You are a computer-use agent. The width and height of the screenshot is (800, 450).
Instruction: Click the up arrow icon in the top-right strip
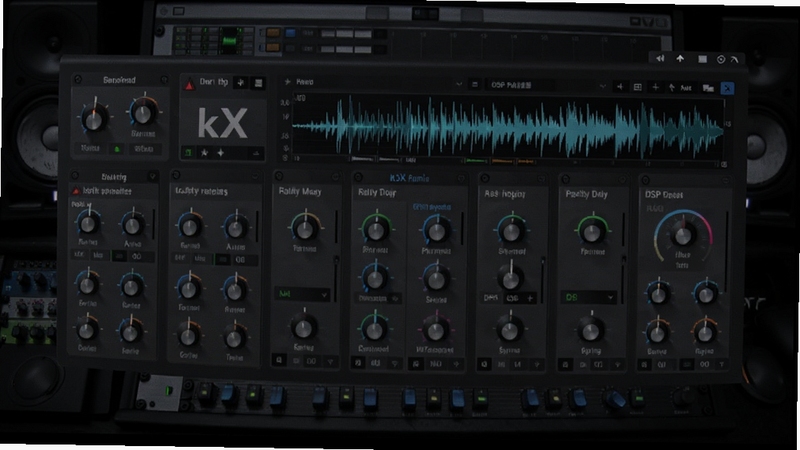[x=680, y=59]
